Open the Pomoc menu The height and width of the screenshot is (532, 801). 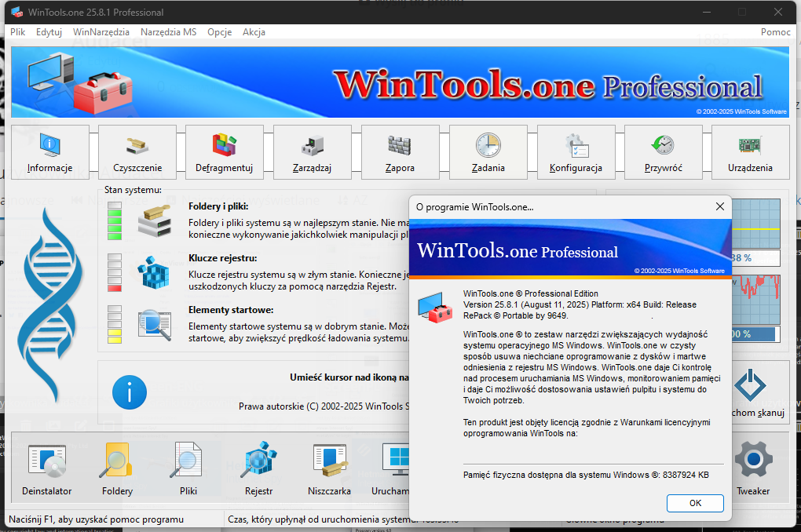[775, 32]
